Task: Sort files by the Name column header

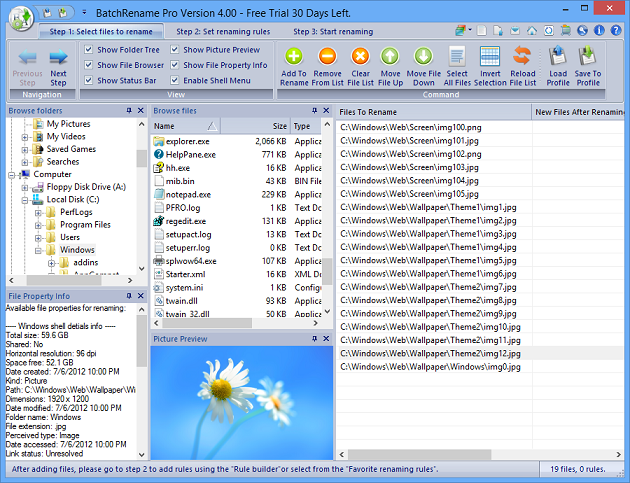Action: coord(186,126)
